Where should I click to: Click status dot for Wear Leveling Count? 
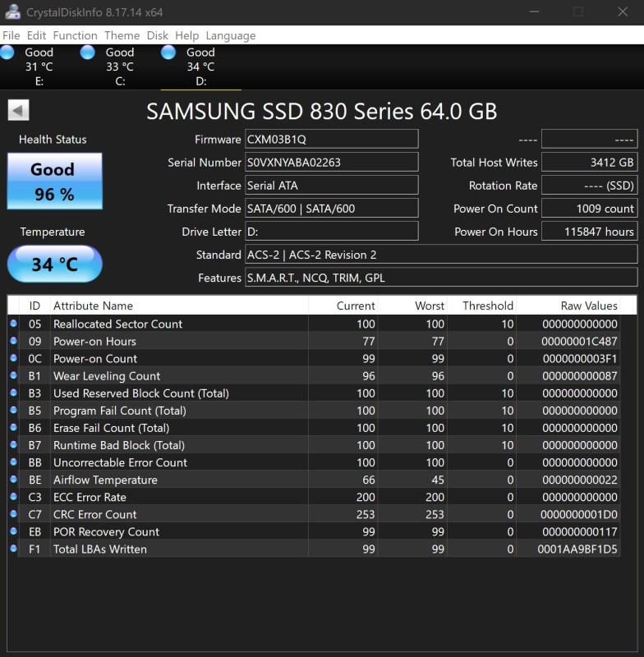(x=13, y=375)
